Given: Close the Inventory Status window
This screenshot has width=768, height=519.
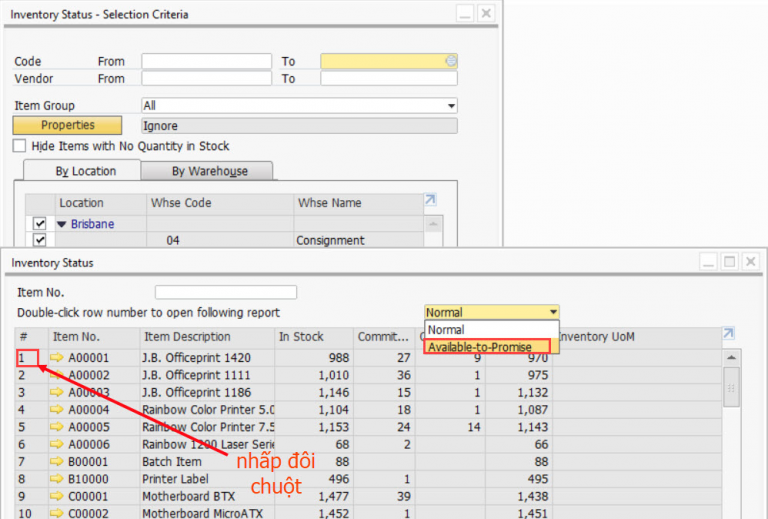Looking at the screenshot, I should (x=750, y=262).
